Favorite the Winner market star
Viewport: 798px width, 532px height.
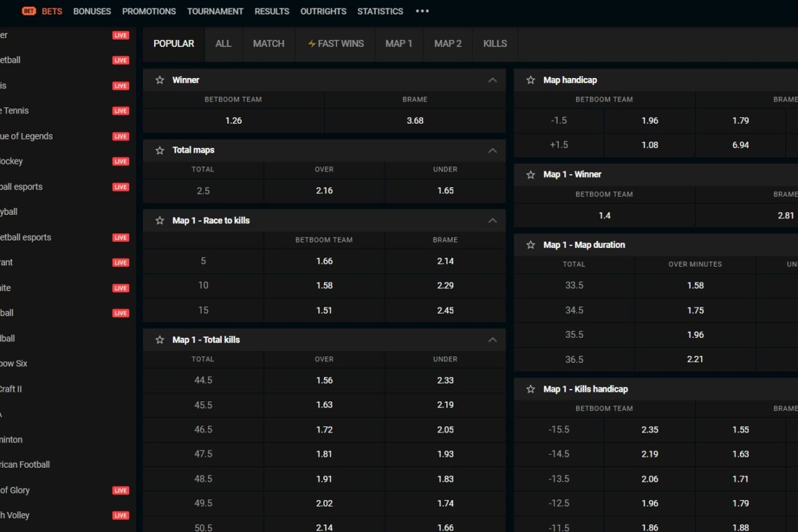point(160,80)
